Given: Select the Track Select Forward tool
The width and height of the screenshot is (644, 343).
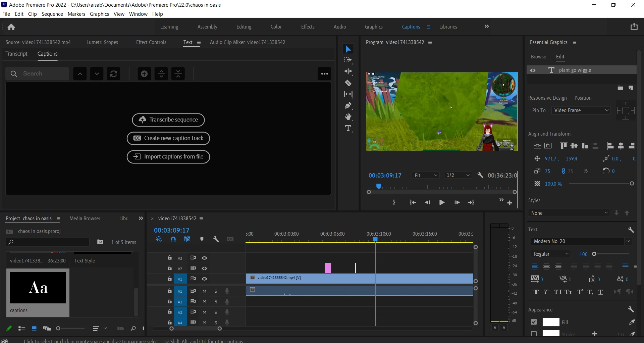Looking at the screenshot, I should point(348,60).
